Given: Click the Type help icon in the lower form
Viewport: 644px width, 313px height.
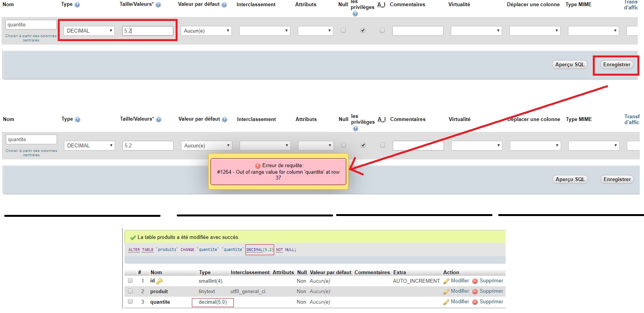Looking at the screenshot, I should click(78, 119).
